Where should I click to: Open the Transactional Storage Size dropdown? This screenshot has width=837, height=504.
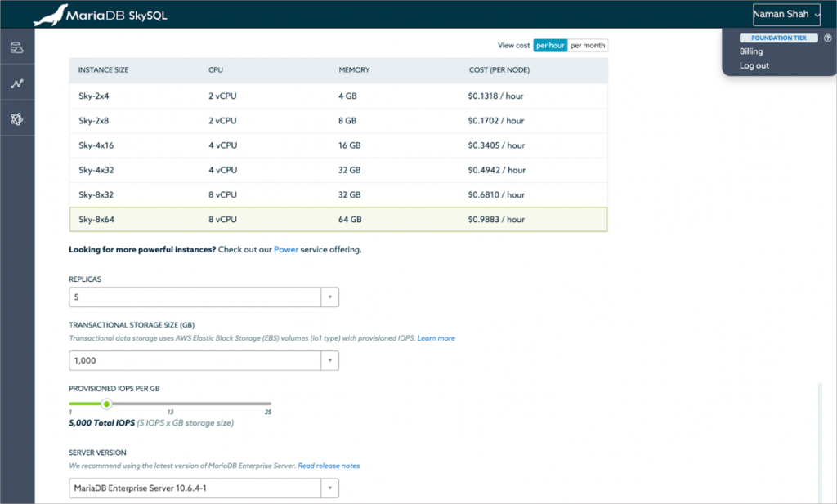[x=329, y=360]
